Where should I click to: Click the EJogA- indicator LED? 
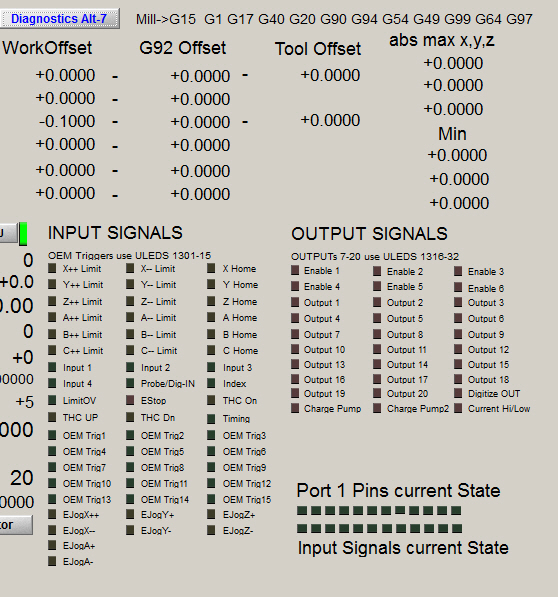pyautogui.click(x=52, y=561)
